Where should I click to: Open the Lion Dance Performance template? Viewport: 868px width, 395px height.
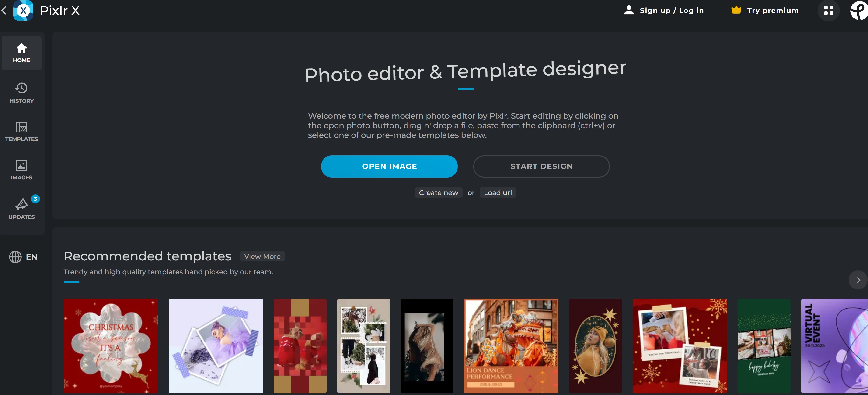(x=511, y=345)
